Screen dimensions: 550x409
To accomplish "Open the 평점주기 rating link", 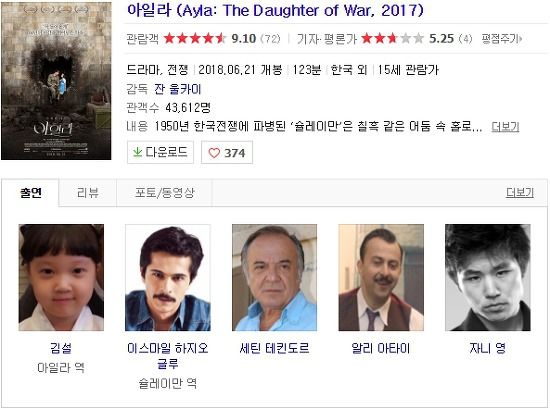I will point(502,39).
